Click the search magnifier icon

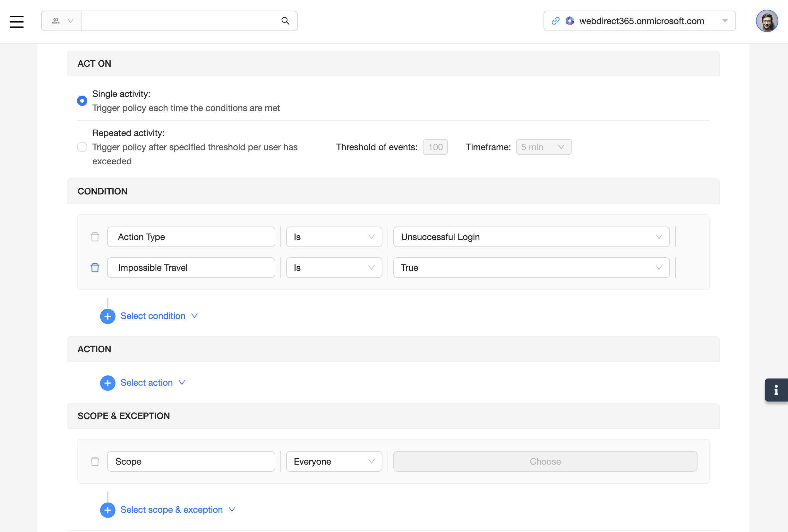285,21
